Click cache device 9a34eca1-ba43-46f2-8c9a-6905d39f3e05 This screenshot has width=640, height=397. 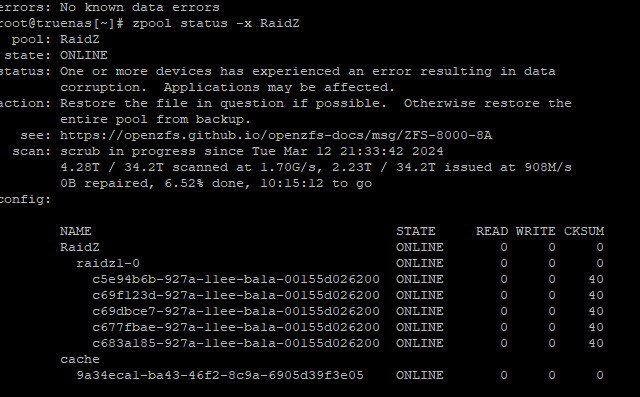pyautogui.click(x=220, y=375)
